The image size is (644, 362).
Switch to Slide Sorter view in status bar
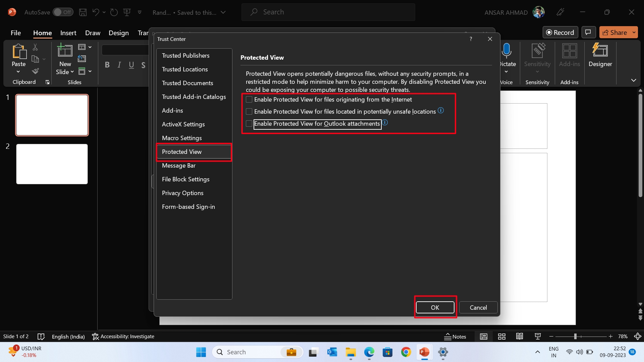pyautogui.click(x=501, y=336)
